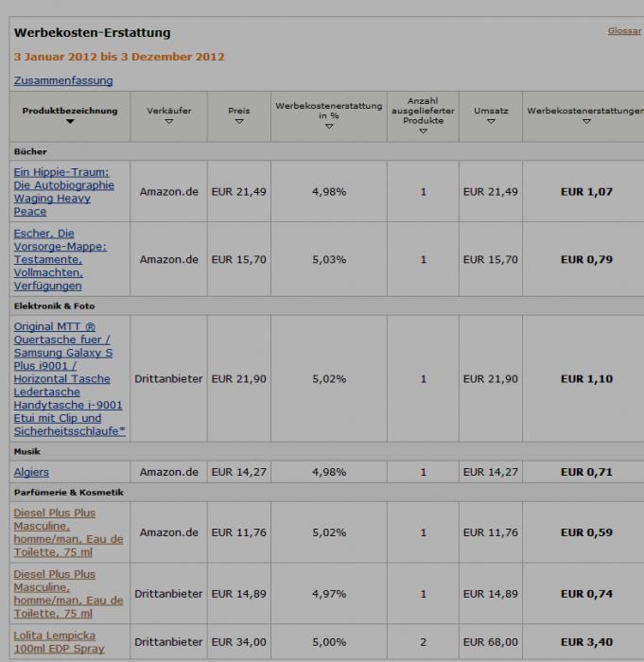Sort by Anzahl ausgelieferter Produkte arrow
Image resolution: width=644 pixels, height=662 pixels.
click(423, 131)
